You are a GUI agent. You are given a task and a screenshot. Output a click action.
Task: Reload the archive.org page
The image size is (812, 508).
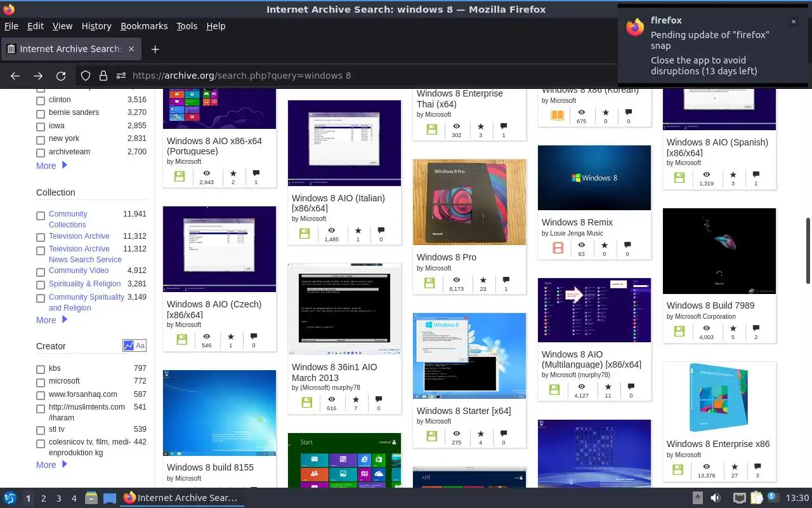(61, 76)
